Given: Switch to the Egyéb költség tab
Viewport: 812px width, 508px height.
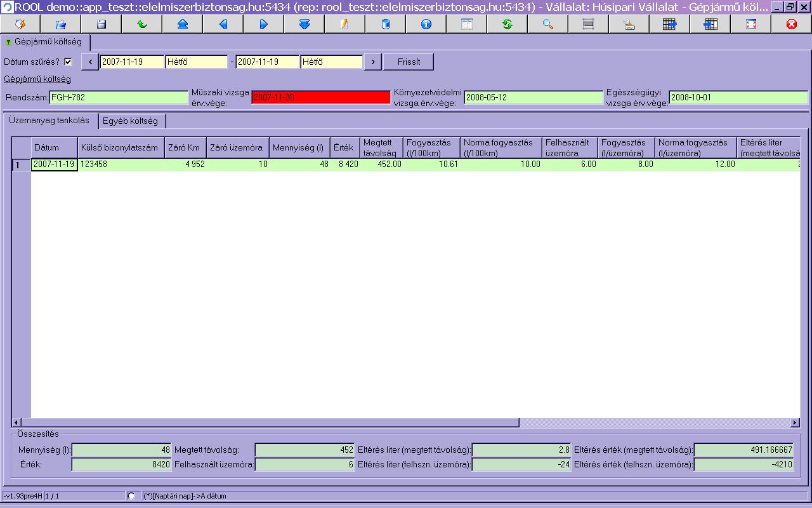Looking at the screenshot, I should coord(130,121).
